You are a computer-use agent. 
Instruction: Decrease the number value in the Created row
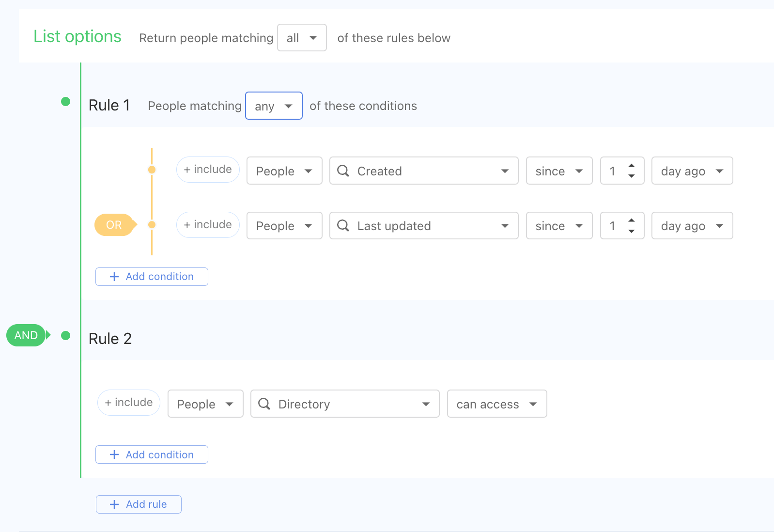[x=632, y=176]
